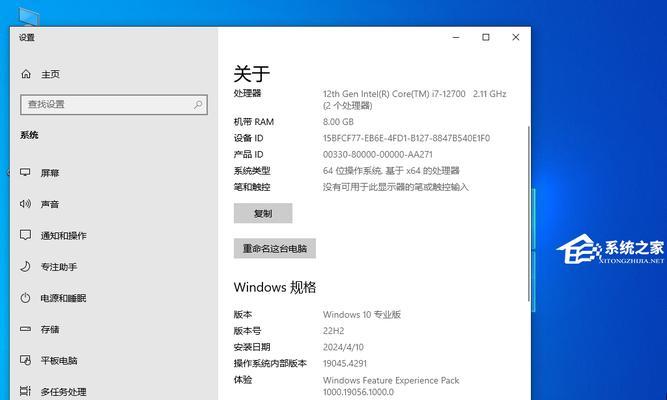Click the 8.00 GB RAM value
667x400 pixels.
click(x=338, y=122)
